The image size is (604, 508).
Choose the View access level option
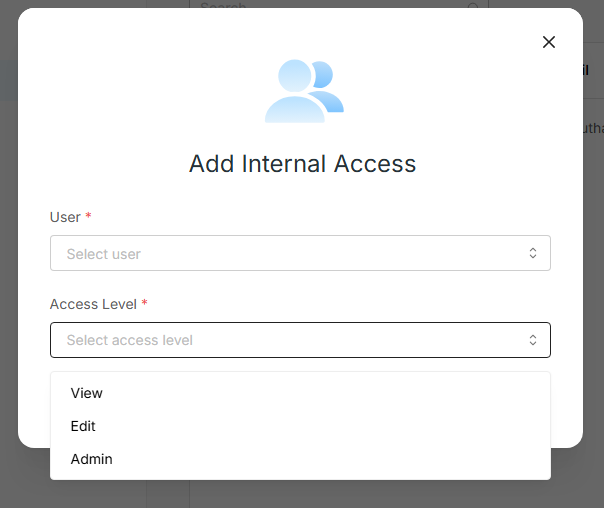(x=87, y=393)
